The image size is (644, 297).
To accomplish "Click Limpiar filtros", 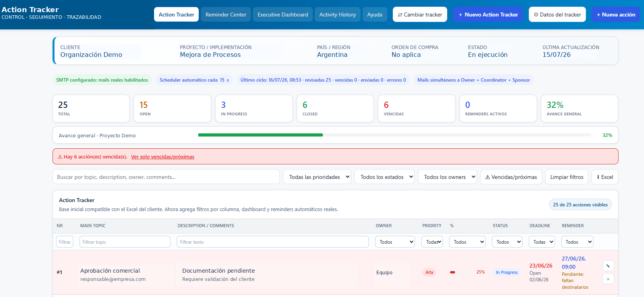I will click(x=567, y=177).
